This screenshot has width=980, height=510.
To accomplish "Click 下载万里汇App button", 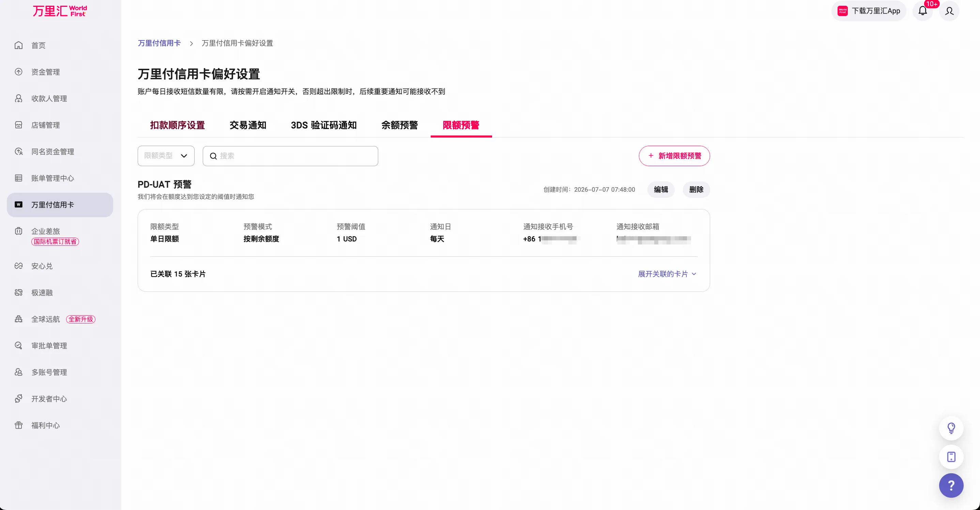I will click(869, 11).
